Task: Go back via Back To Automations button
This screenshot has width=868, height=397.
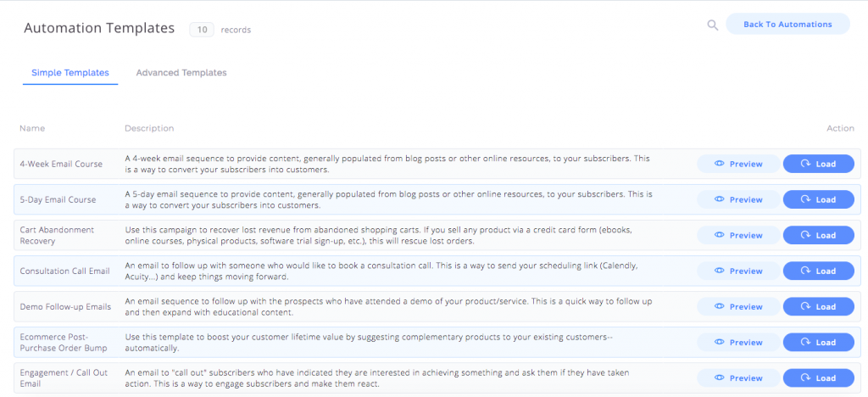Action: (787, 25)
